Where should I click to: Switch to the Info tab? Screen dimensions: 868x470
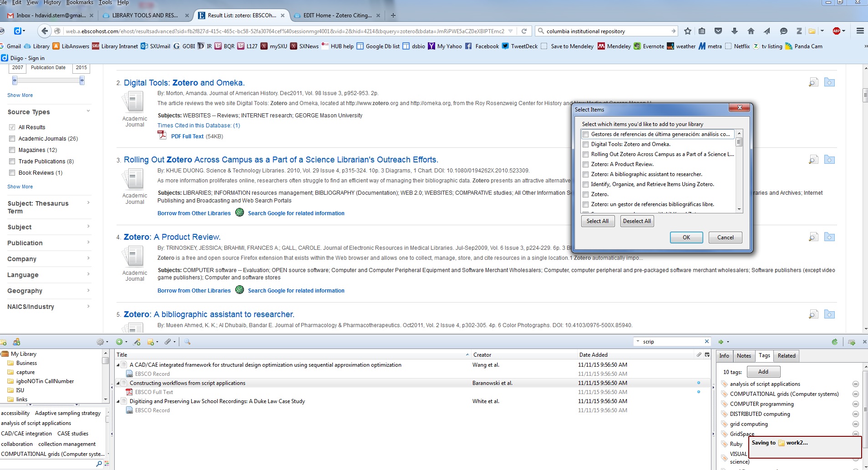click(724, 356)
